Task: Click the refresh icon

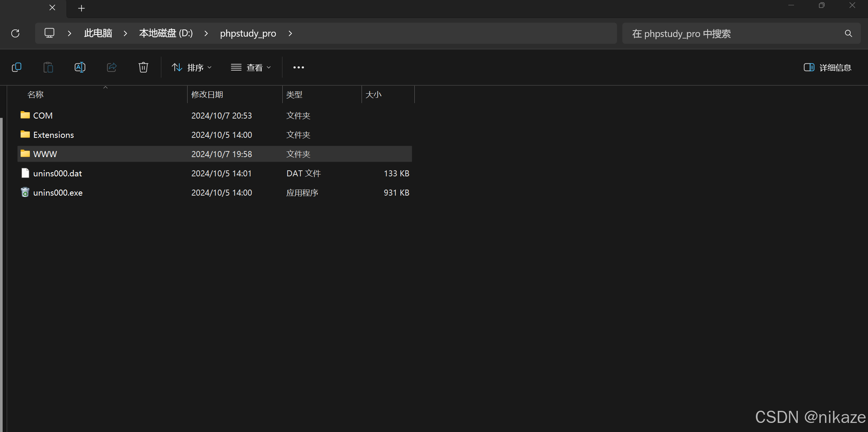Action: (15, 33)
